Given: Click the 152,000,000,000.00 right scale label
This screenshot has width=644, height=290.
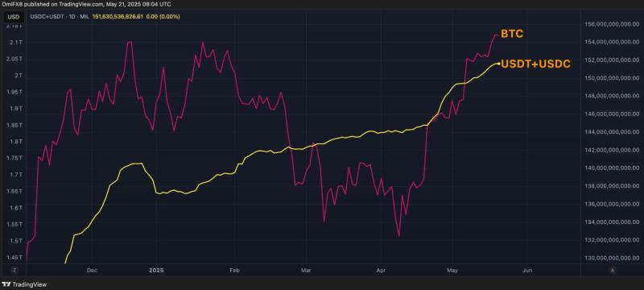Looking at the screenshot, I should coord(612,60).
